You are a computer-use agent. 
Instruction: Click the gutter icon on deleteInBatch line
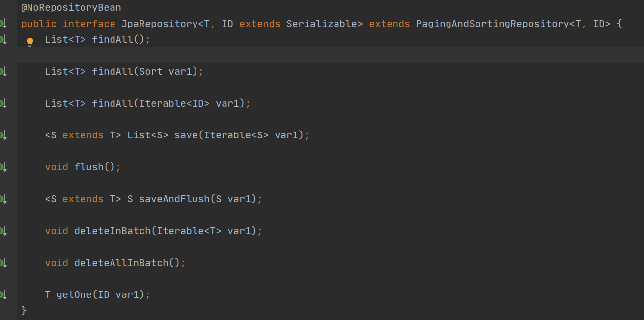click(x=3, y=231)
